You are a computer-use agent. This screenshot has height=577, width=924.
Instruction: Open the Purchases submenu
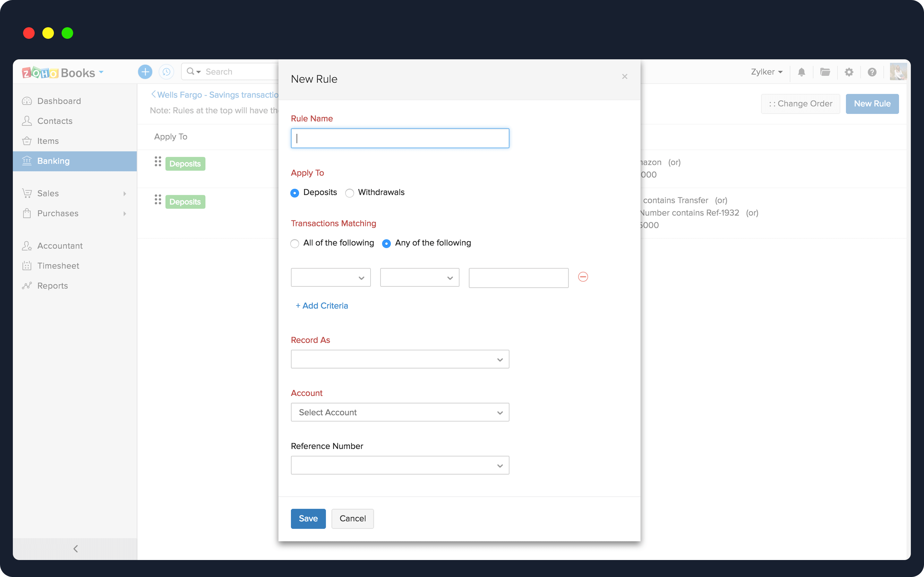pyautogui.click(x=126, y=213)
